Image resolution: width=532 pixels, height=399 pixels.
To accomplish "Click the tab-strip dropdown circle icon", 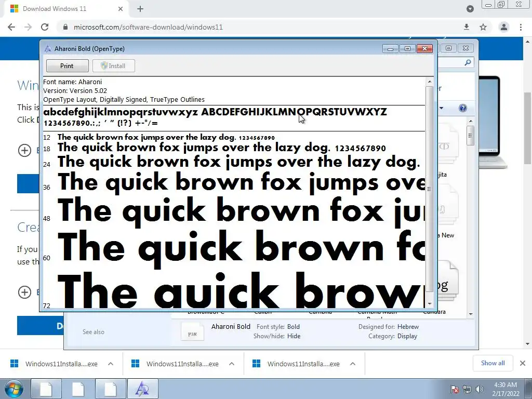I will (470, 9).
